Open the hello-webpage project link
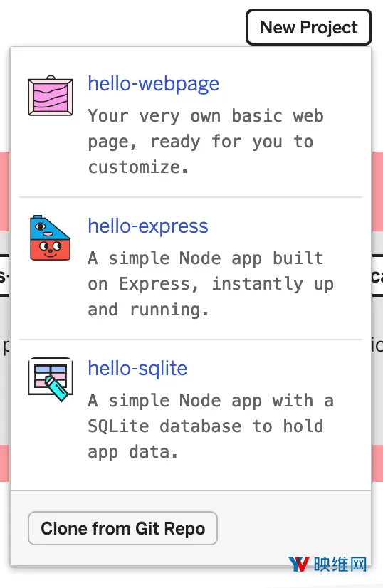Viewport: 383px width, 588px height. [154, 83]
